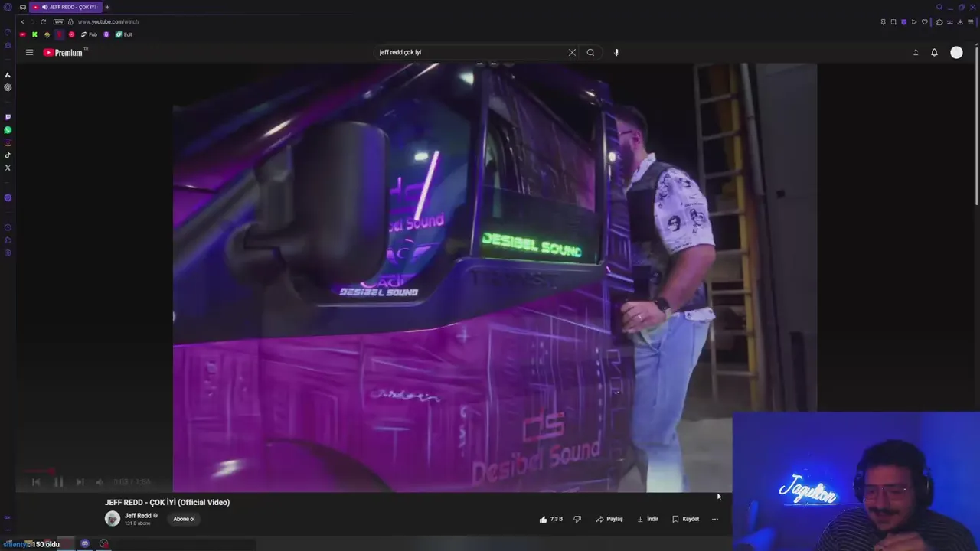Toggle the browser VPN badge
Image resolution: width=980 pixels, height=551 pixels.
[x=59, y=22]
